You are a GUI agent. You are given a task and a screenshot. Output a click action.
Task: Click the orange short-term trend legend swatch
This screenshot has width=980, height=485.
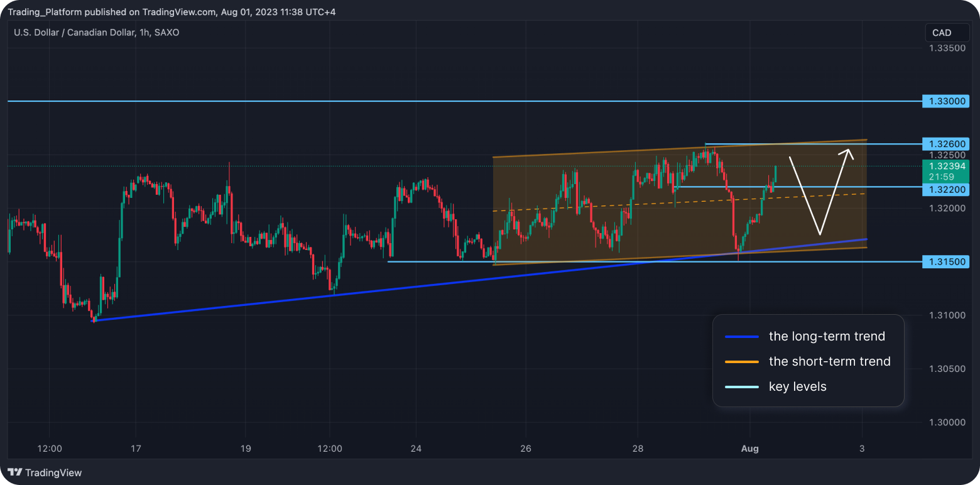coord(742,362)
